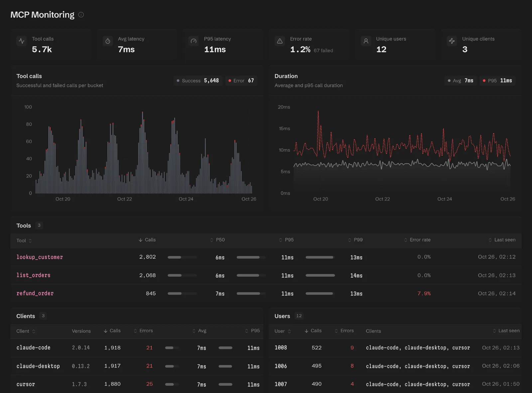Screen dimensions: 532x393
Task: Click the Error rate warning triangle icon
Action: coord(280,41)
